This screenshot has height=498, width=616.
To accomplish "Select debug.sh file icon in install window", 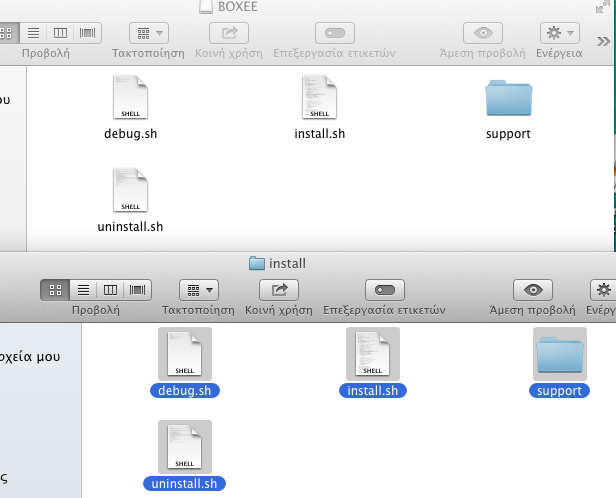I will 185,354.
